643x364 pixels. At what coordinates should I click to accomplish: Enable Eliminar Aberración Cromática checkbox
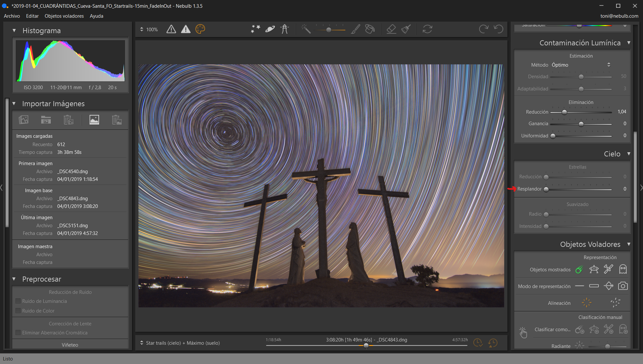[18, 333]
